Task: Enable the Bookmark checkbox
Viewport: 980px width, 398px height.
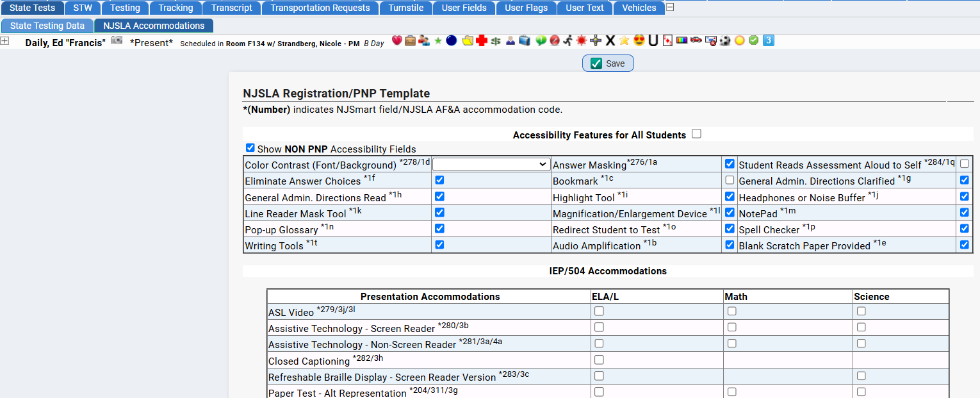Action: 730,180
